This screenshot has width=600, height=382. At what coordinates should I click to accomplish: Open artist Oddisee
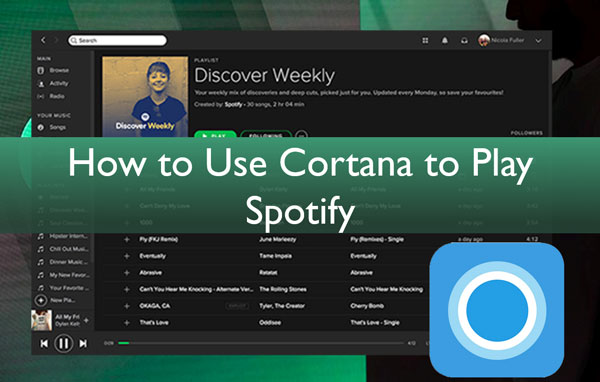tap(270, 323)
